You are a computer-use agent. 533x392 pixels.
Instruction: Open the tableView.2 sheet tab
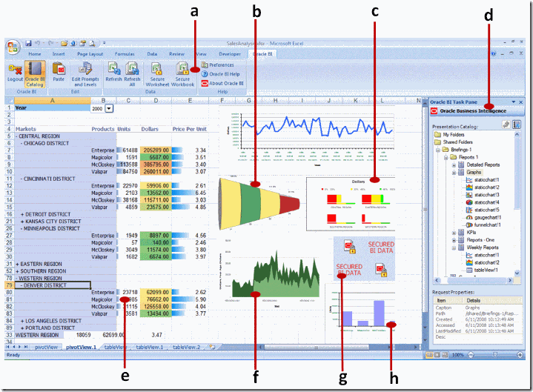[186, 347]
